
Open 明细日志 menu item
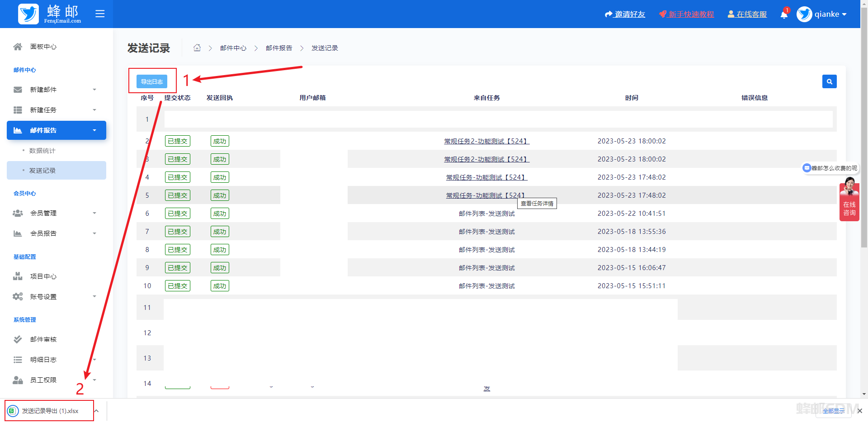coord(43,360)
